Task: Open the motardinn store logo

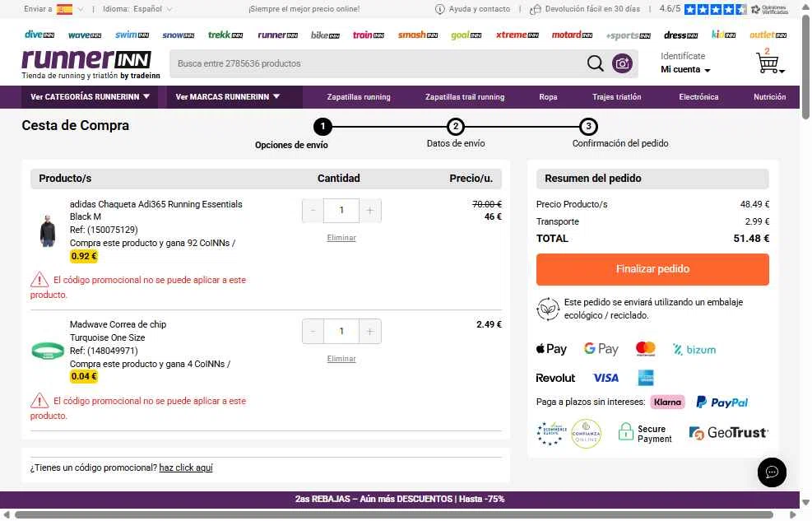Action: pyautogui.click(x=571, y=35)
